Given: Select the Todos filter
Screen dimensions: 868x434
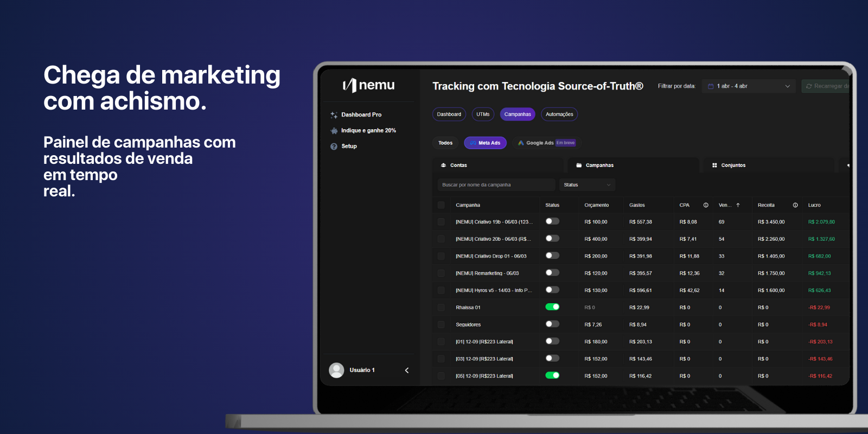Looking at the screenshot, I should pyautogui.click(x=445, y=143).
